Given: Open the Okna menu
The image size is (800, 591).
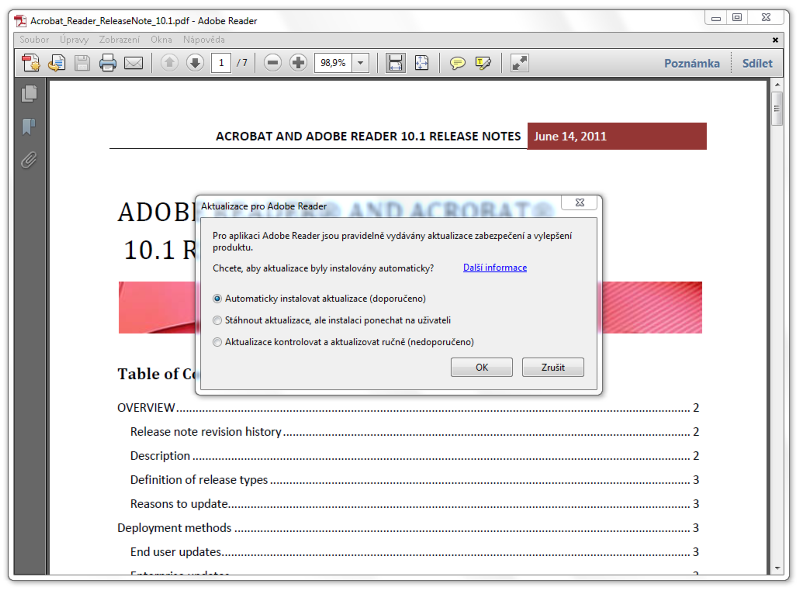Looking at the screenshot, I should 161,39.
